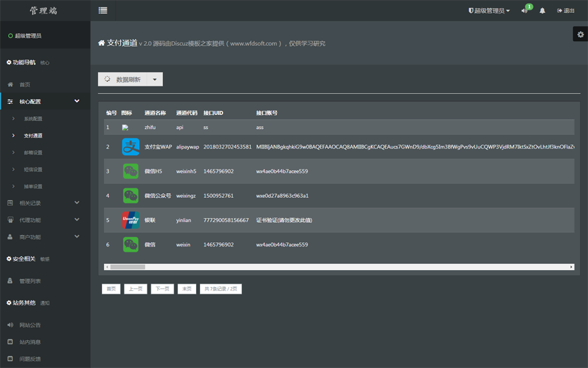This screenshot has width=588, height=368.
Task: Click the table's horizontal scrollbar right arrow
Action: [x=571, y=267]
